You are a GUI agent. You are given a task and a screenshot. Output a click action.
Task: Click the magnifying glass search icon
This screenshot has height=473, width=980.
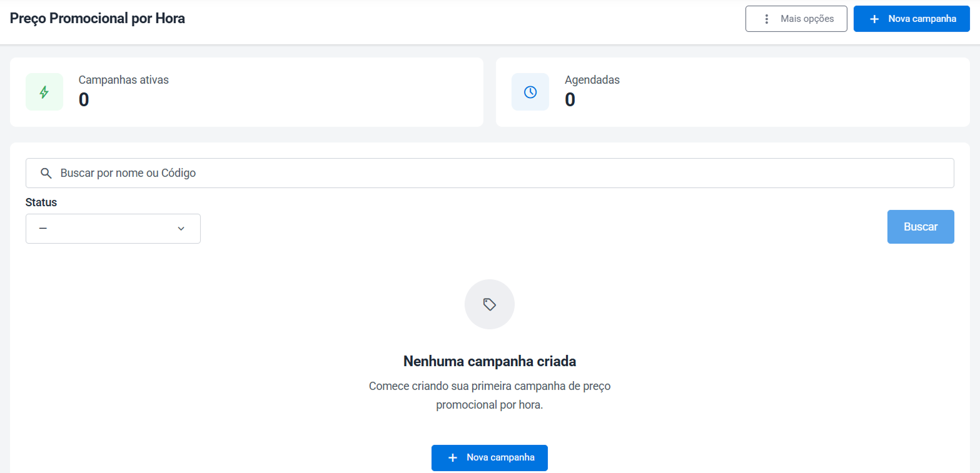click(x=46, y=173)
